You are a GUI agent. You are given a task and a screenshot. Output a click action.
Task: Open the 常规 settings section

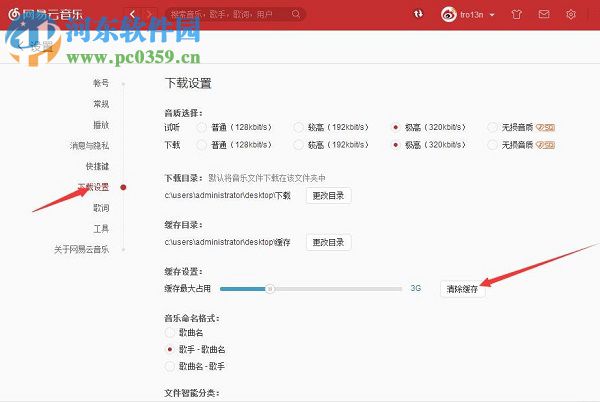coord(101,104)
